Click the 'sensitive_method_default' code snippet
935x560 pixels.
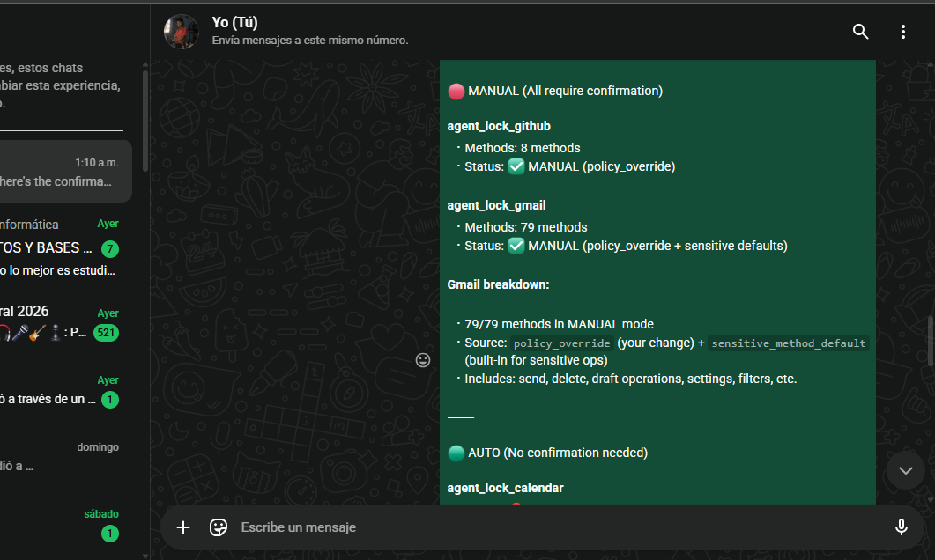789,343
